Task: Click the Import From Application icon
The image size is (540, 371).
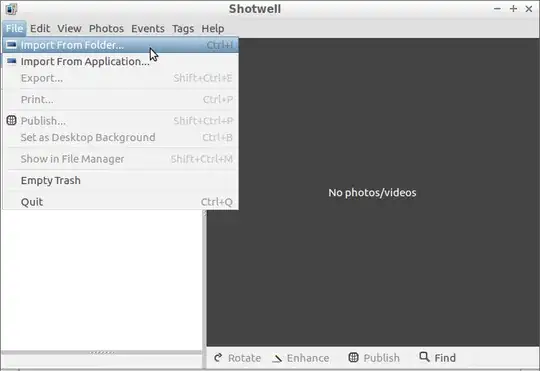Action: tap(11, 61)
